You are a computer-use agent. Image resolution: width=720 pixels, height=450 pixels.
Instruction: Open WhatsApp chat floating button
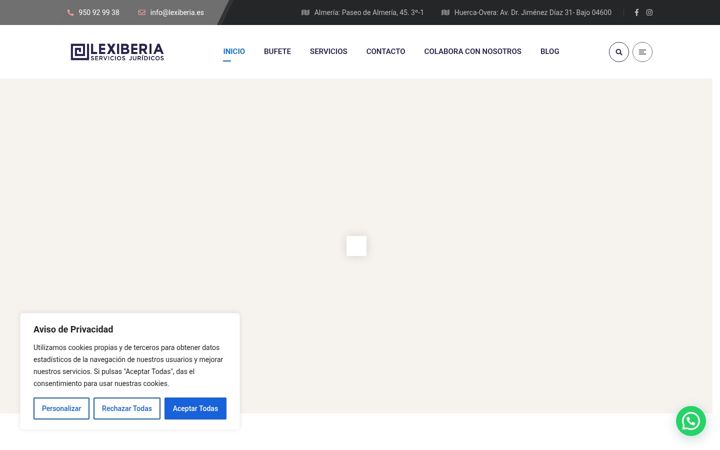[x=691, y=421]
